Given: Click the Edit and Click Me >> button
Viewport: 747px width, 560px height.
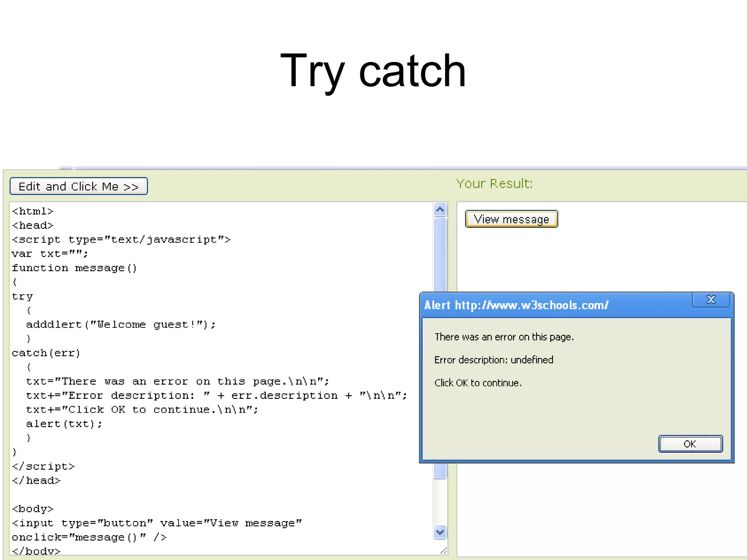Looking at the screenshot, I should [x=79, y=186].
